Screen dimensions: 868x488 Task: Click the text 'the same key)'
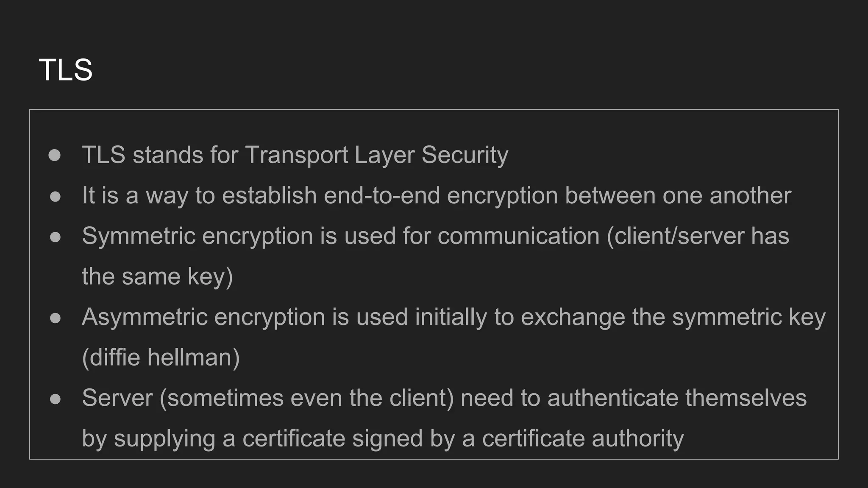158,277
